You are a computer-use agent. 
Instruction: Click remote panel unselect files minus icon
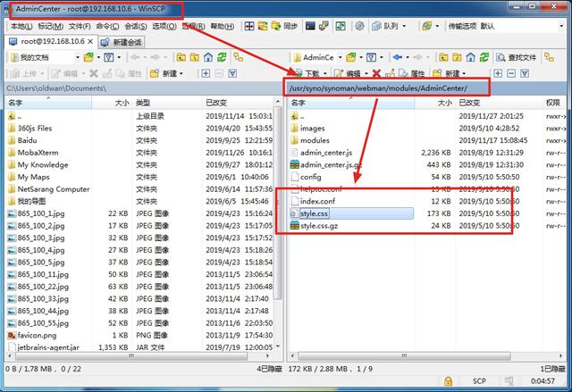pyautogui.click(x=511, y=73)
